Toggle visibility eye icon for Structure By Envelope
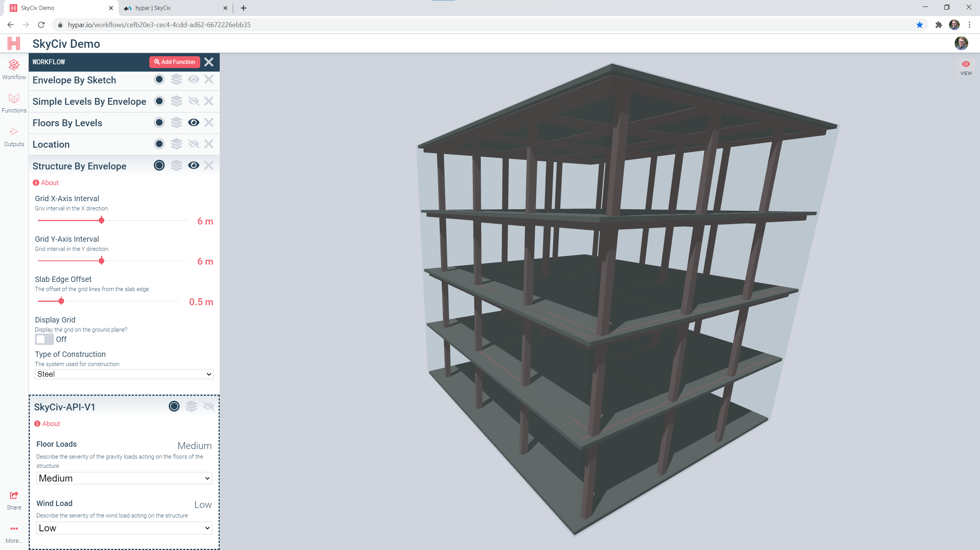Screen dimensions: 980x550 click(193, 165)
